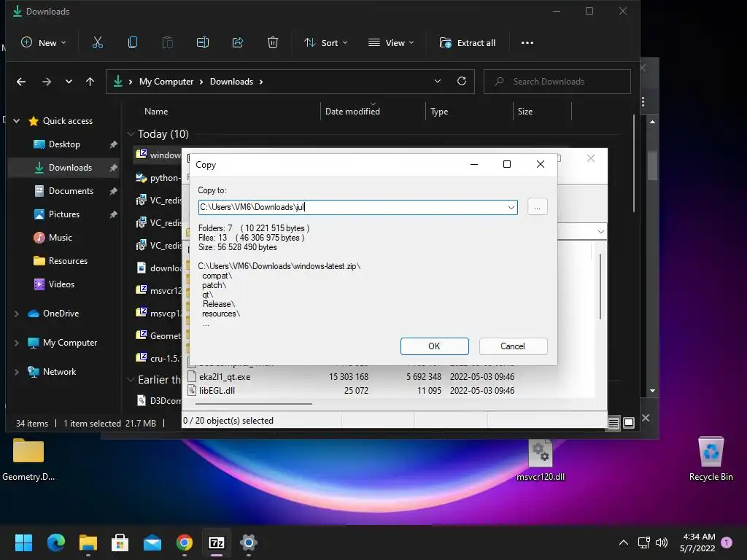Click OK in the Copy dialog
The image size is (747, 560).
pos(435,346)
